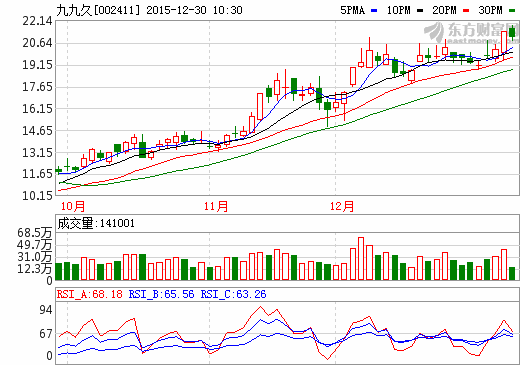
Task: Click the 20.64 price axis label
Action: click(x=37, y=43)
